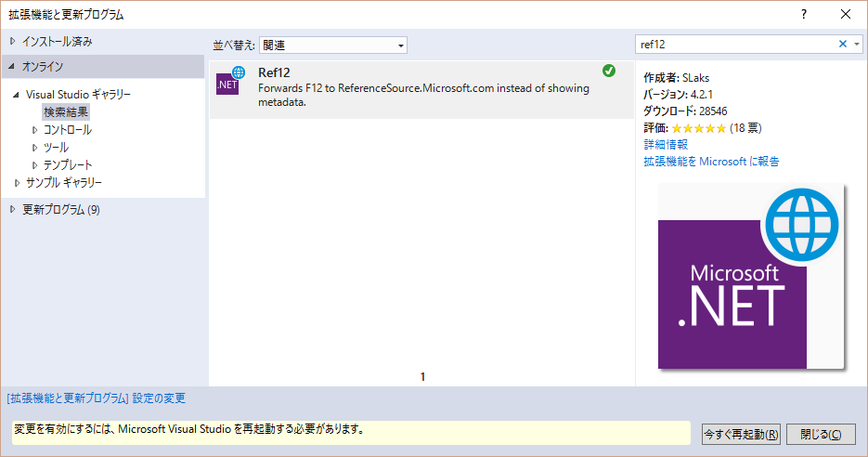This screenshot has width=868, height=457.
Task: Select Visual Studio ギャラリー label
Action: (78, 95)
